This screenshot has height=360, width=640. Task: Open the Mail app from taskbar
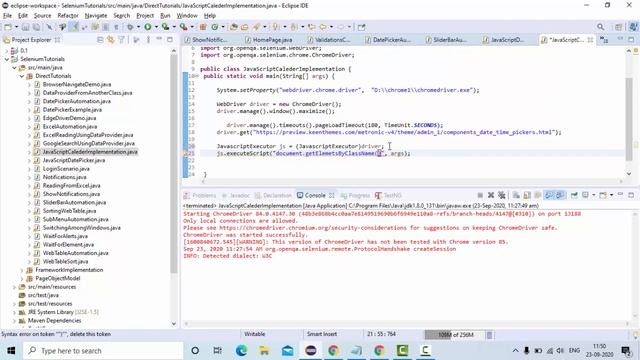click(x=287, y=350)
